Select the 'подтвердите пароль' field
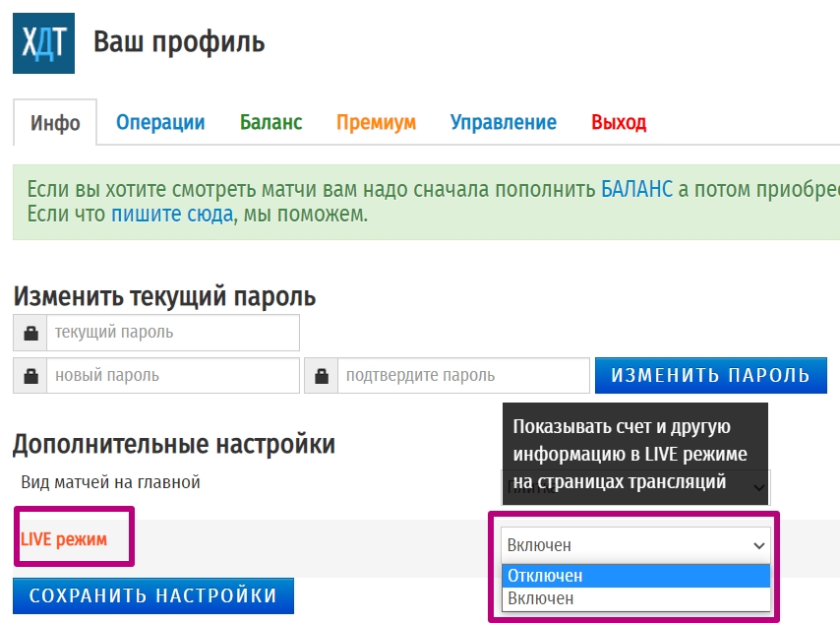Image resolution: width=840 pixels, height=623 pixels. [461, 376]
